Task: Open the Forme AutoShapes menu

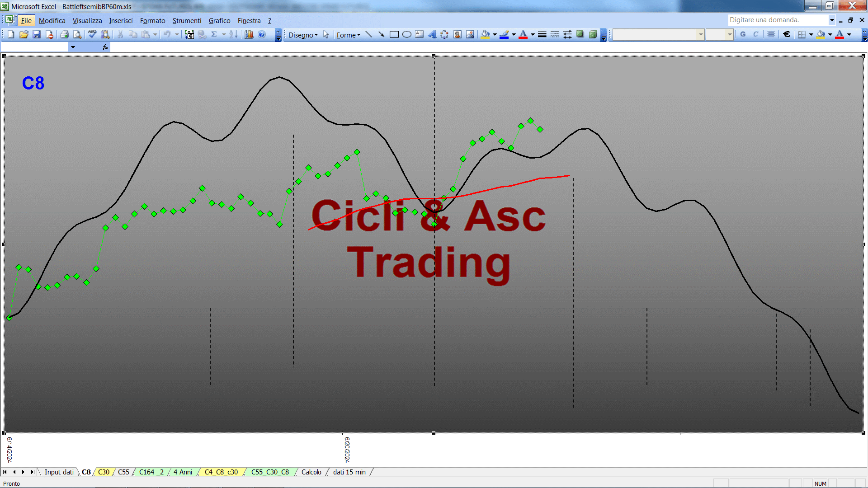Action: pos(348,35)
